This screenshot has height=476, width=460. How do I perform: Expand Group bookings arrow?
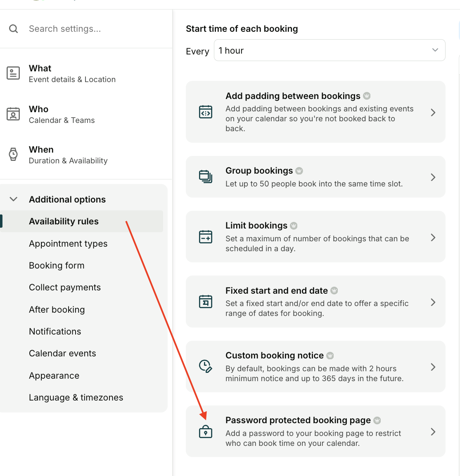pyautogui.click(x=433, y=177)
